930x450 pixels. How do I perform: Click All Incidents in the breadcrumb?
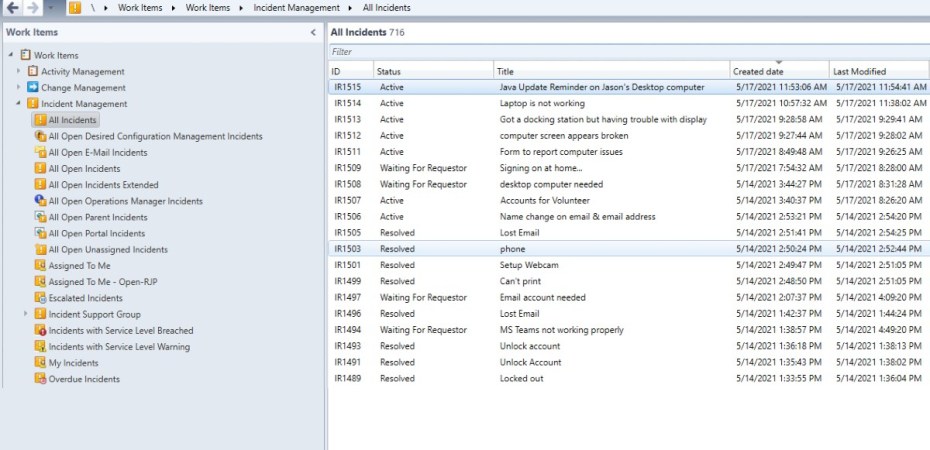[386, 8]
